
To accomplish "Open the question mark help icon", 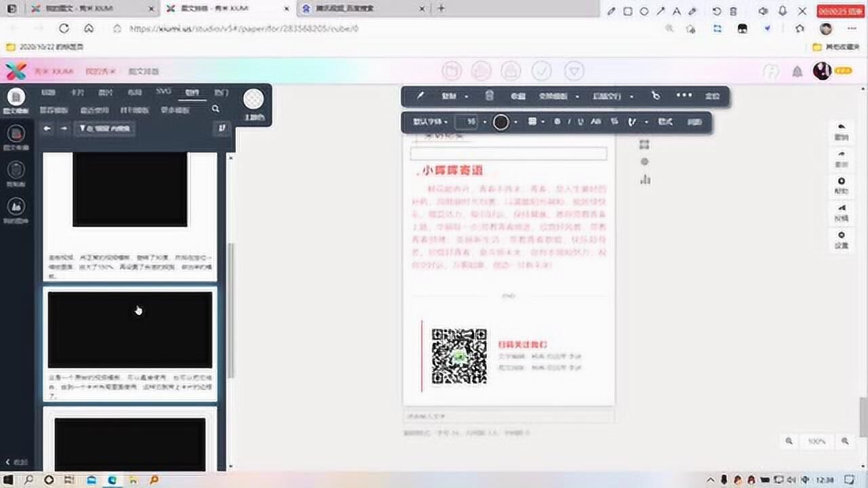I will click(770, 71).
